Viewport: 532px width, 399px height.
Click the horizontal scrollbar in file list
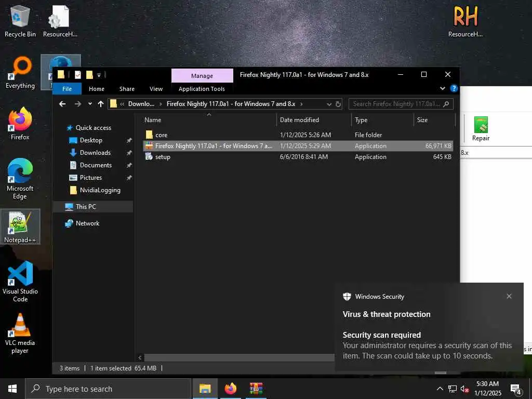(239, 357)
